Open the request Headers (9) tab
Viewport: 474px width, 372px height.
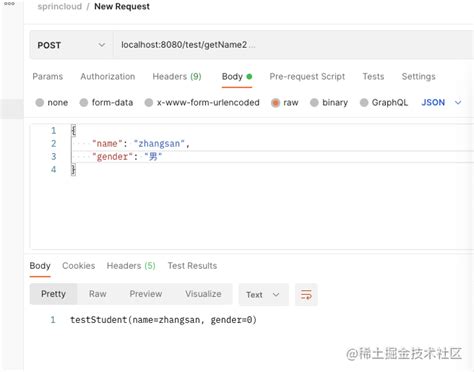coord(177,76)
